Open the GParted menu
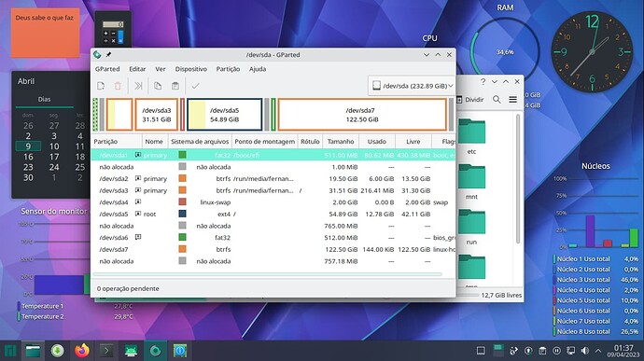 click(x=107, y=69)
